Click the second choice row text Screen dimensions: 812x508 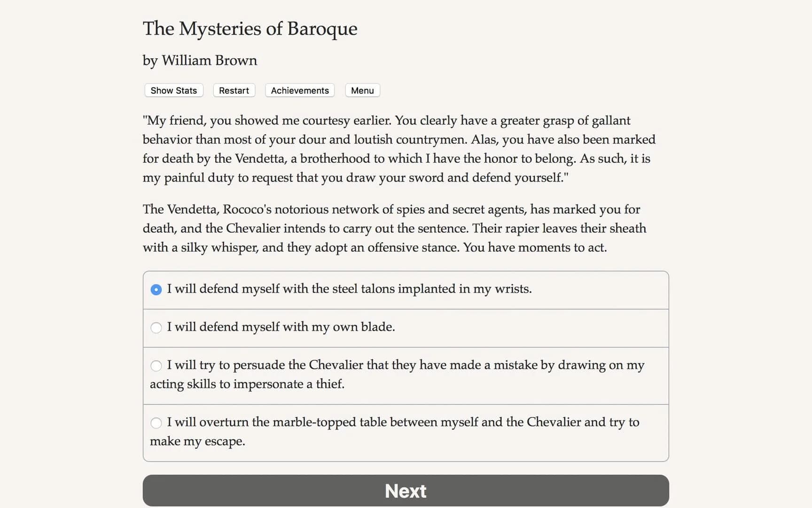click(x=281, y=327)
